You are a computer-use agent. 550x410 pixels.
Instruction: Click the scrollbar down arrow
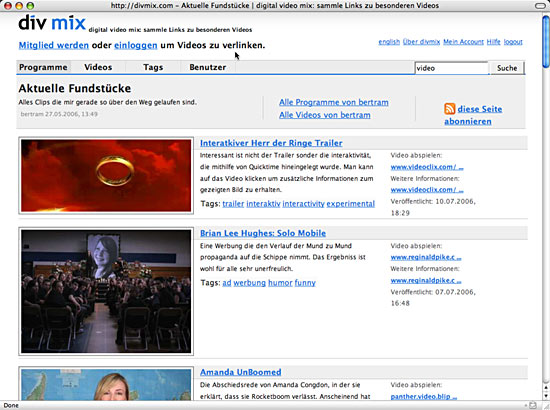pos(546,395)
